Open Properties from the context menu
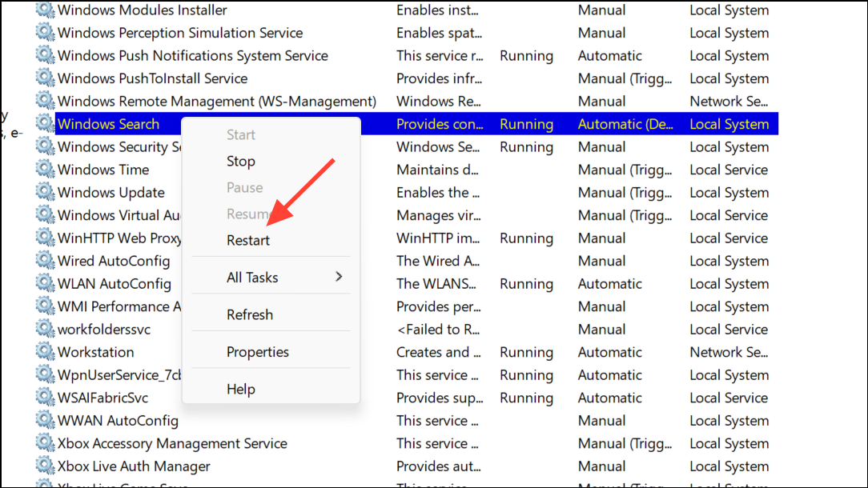 pyautogui.click(x=257, y=352)
